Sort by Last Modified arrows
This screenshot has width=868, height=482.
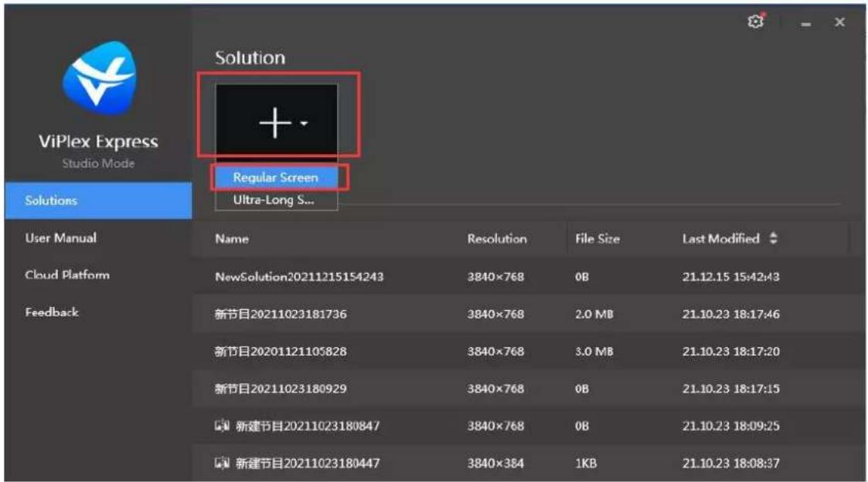(x=774, y=238)
